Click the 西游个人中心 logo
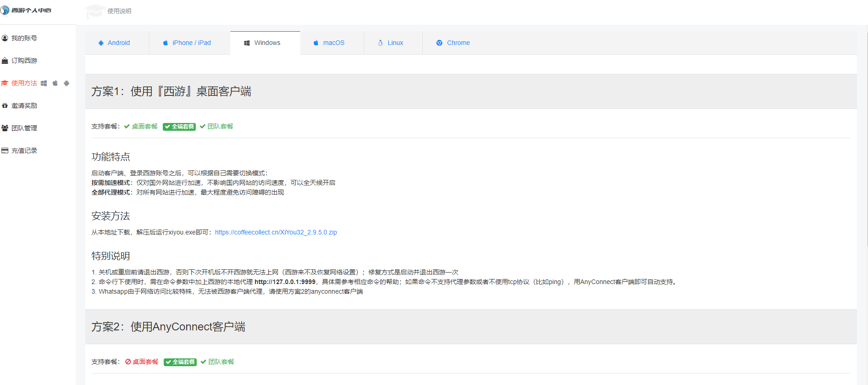868x385 pixels. tap(26, 10)
